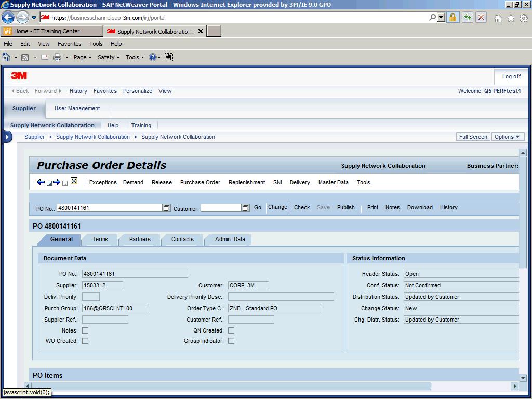Switch to the Partners tab
The image size is (532, 399).
pos(140,239)
